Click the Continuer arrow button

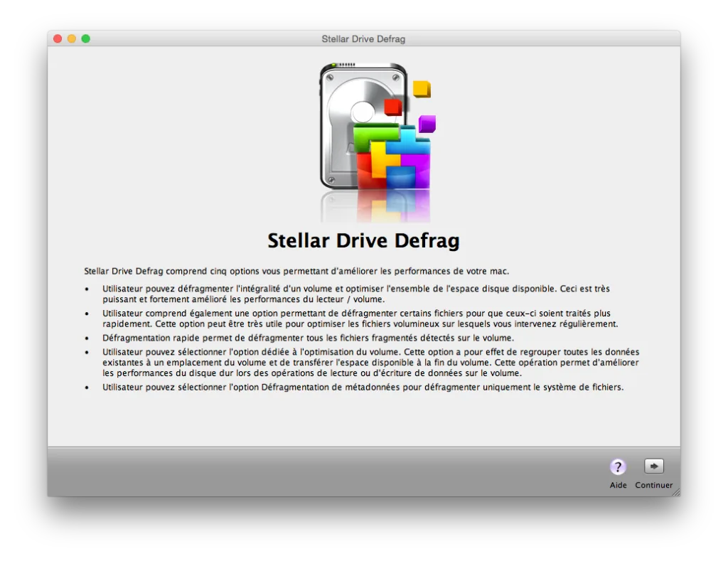[654, 466]
